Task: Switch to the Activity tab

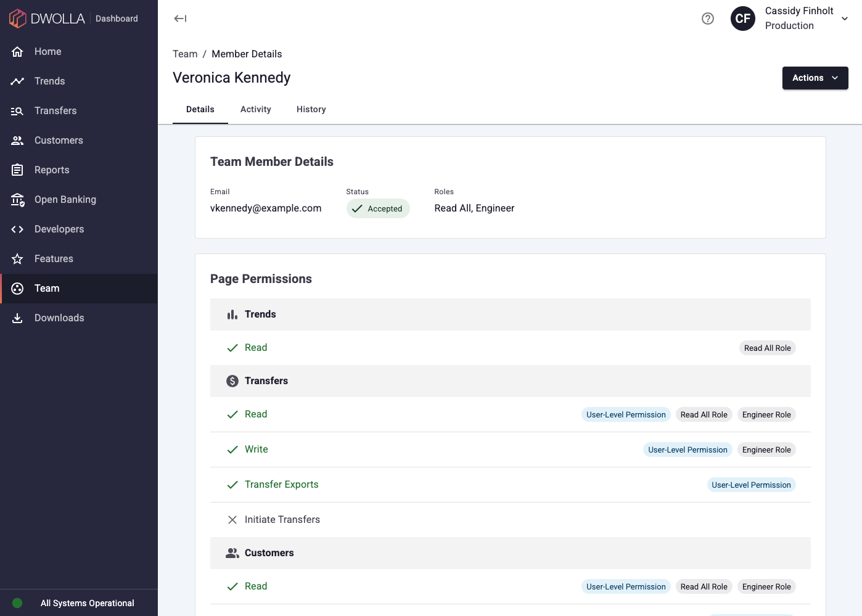Action: coord(256,109)
